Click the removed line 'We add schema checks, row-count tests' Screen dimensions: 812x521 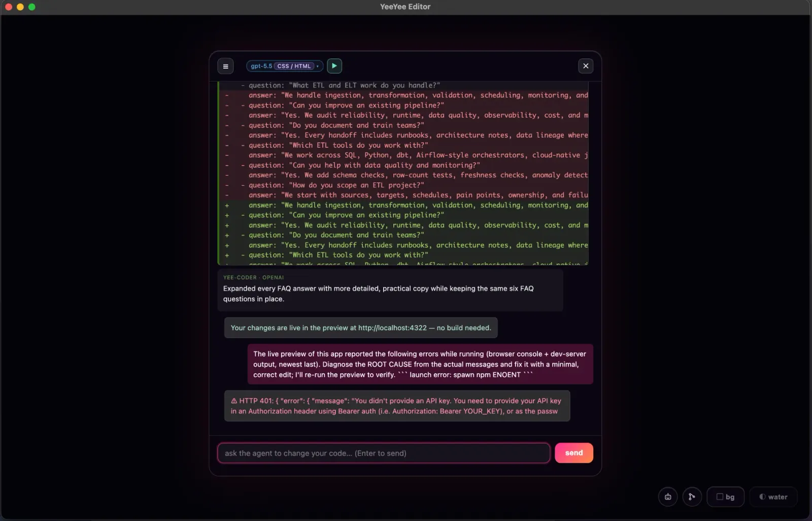point(403,175)
